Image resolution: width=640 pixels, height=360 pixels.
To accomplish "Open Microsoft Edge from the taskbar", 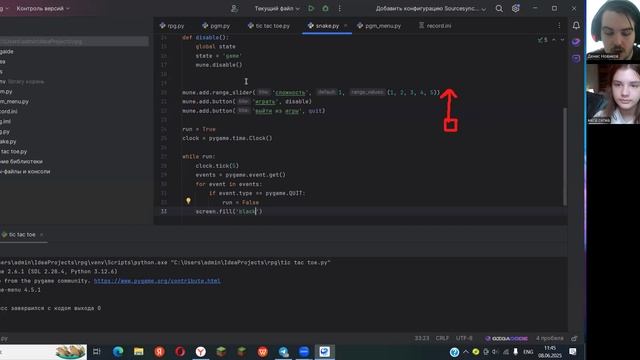I will [x=118, y=351].
